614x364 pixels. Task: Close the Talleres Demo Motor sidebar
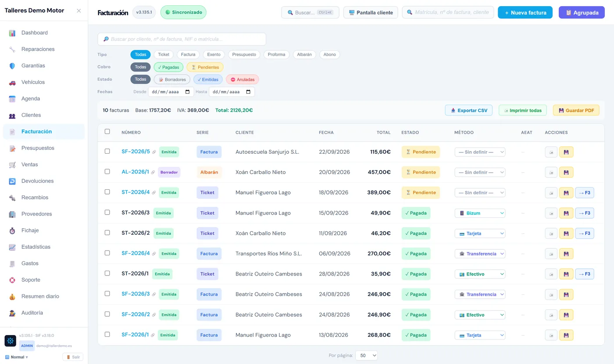coord(79,11)
